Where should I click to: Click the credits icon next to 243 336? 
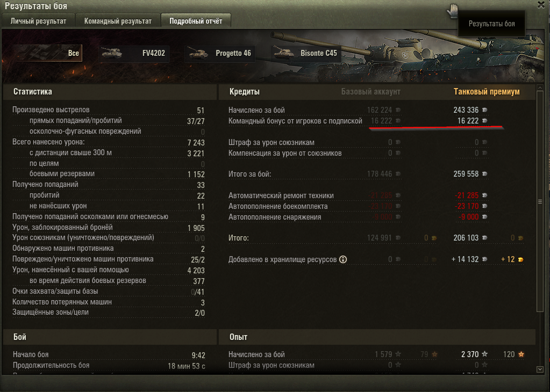485,110
